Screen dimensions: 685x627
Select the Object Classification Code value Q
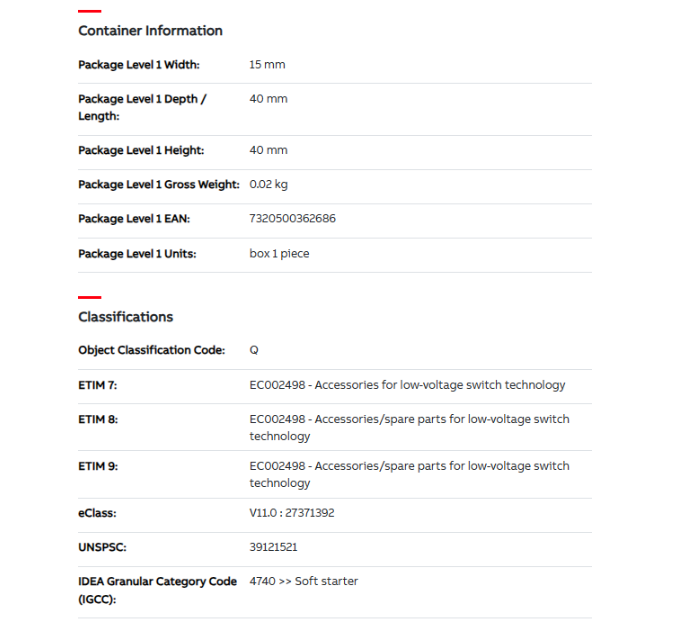(x=254, y=351)
